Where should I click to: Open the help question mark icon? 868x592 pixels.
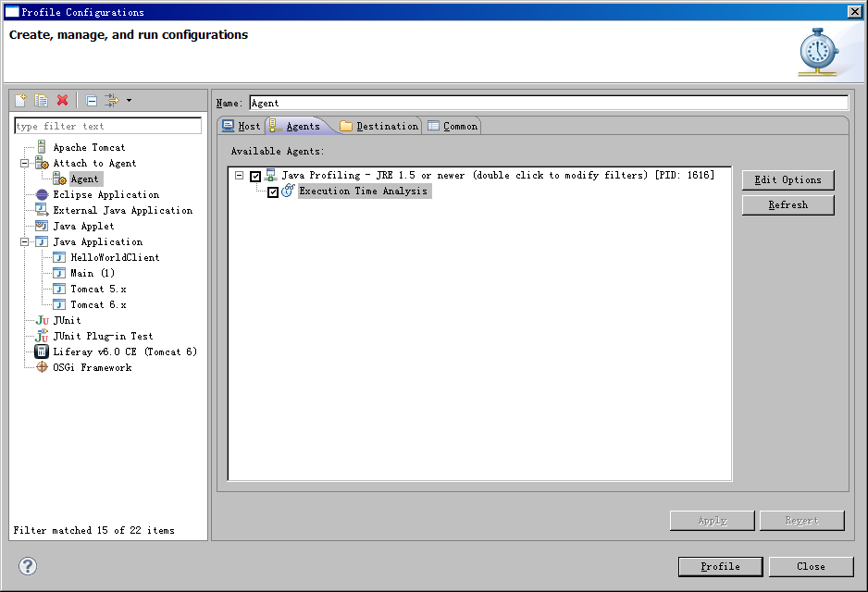[28, 566]
